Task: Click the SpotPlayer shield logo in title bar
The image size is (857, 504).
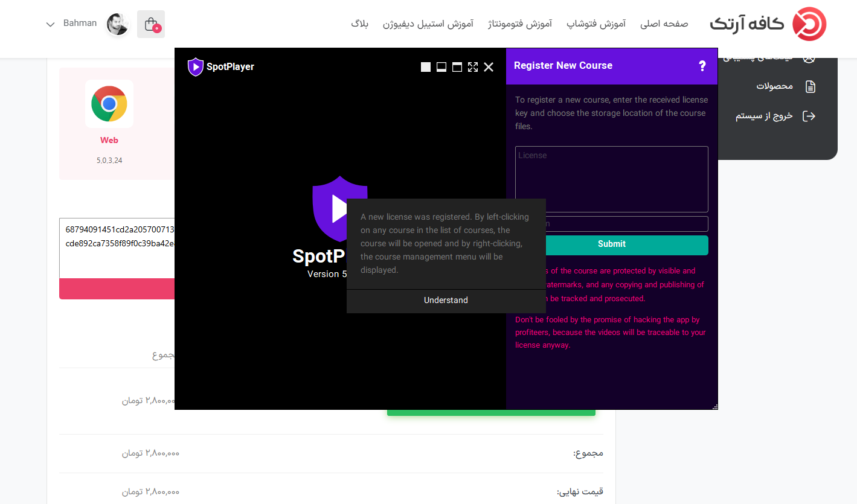Action: (x=195, y=66)
